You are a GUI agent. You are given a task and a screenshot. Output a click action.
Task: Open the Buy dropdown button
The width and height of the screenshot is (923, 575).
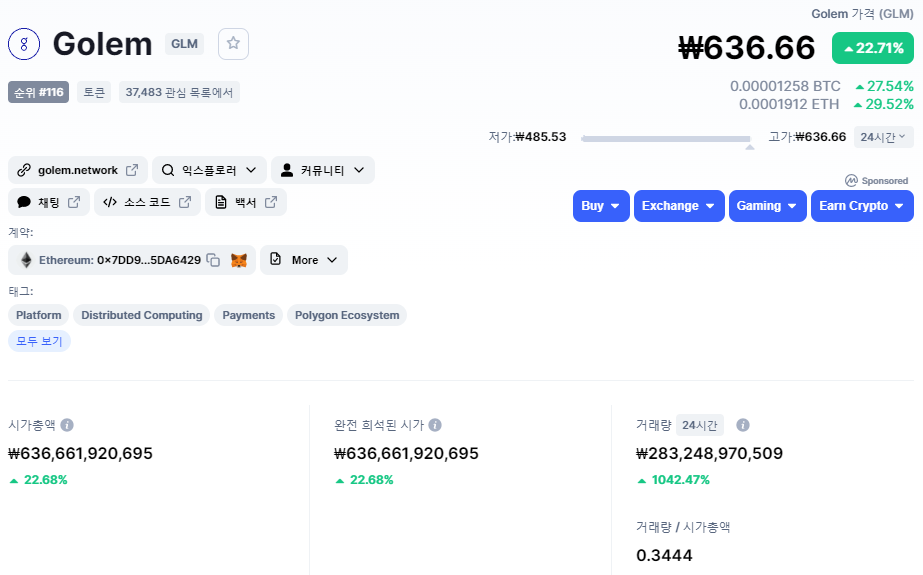(601, 206)
